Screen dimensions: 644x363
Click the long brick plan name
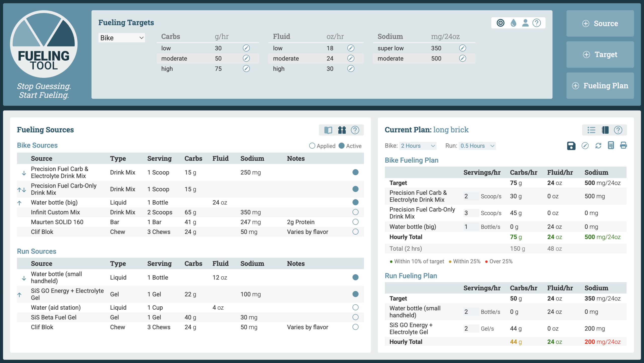point(451,130)
